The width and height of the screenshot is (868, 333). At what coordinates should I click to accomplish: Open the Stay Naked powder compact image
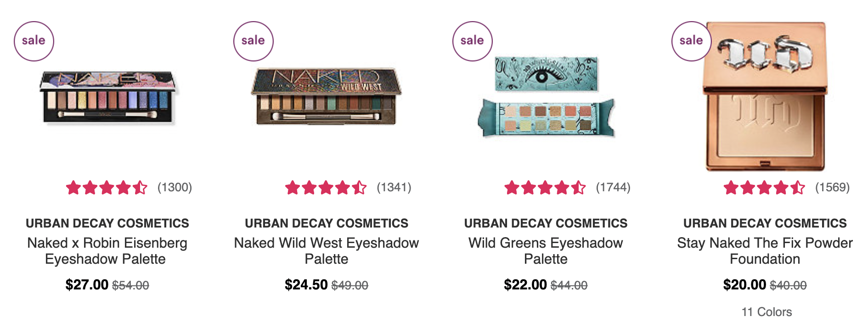(x=765, y=96)
